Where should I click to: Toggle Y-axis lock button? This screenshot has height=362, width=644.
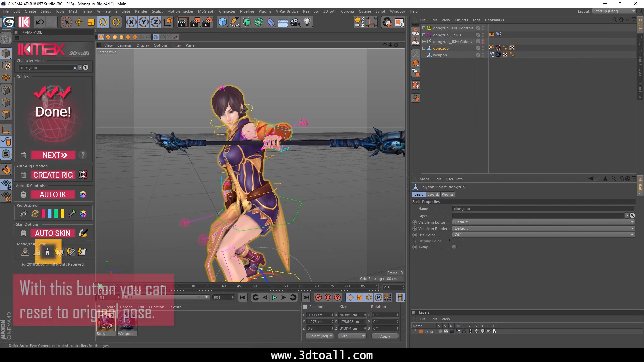pos(144,22)
